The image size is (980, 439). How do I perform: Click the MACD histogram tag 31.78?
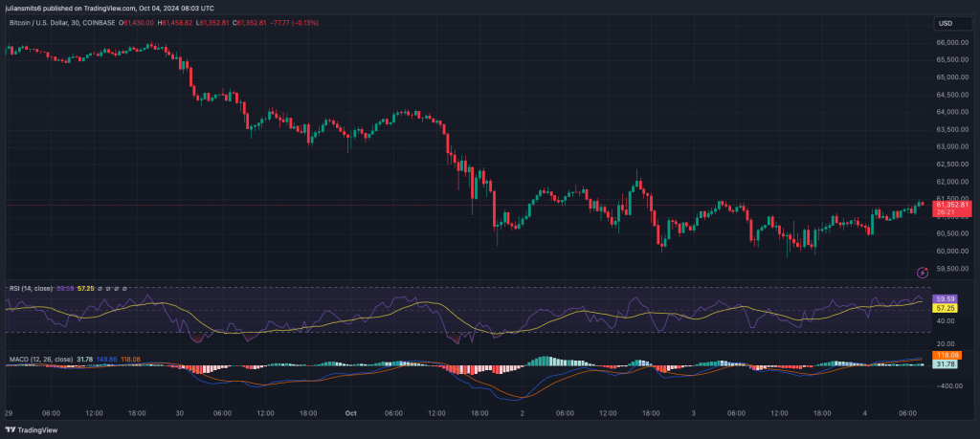[945, 363]
